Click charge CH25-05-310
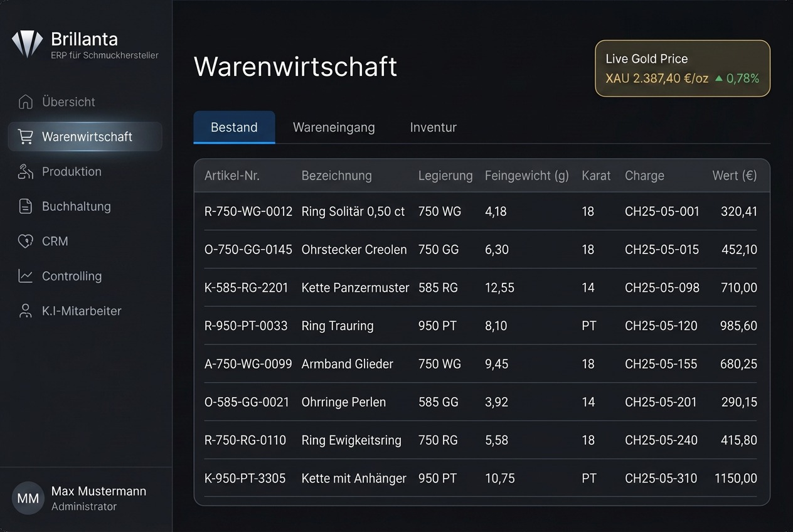Viewport: 793px width, 532px height. click(x=661, y=479)
